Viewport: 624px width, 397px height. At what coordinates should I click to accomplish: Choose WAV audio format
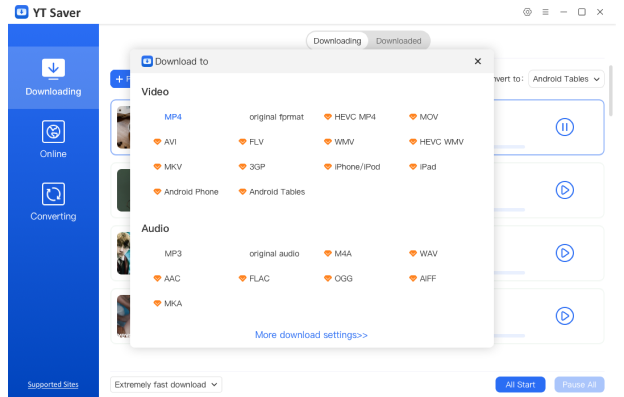[x=423, y=254]
